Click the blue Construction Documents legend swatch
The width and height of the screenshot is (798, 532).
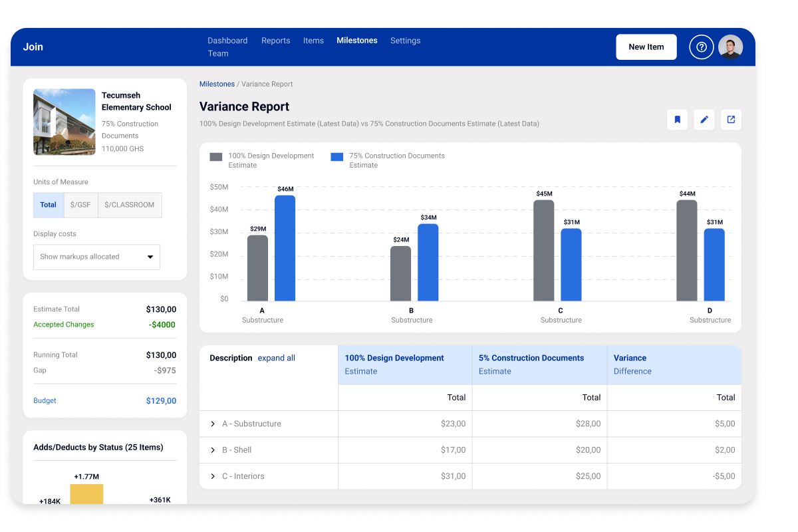337,157
